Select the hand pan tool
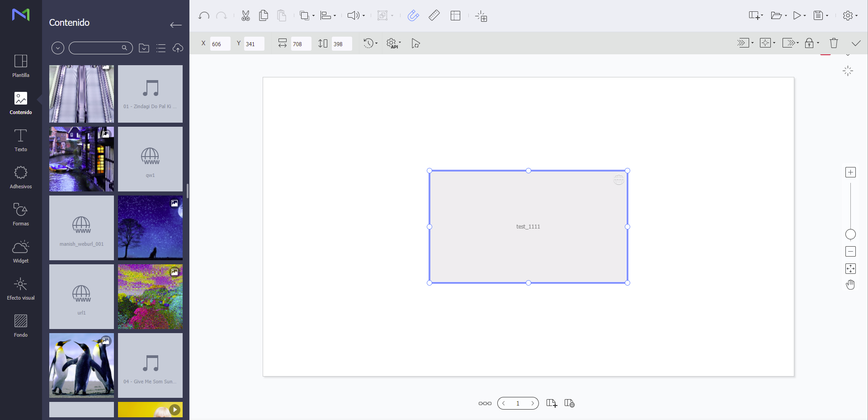 [x=850, y=285]
